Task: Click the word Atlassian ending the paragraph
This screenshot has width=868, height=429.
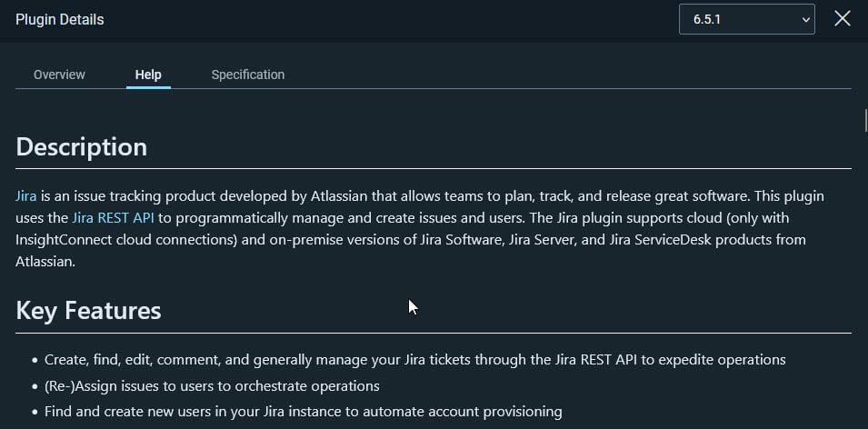Action: pyautogui.click(x=45, y=262)
